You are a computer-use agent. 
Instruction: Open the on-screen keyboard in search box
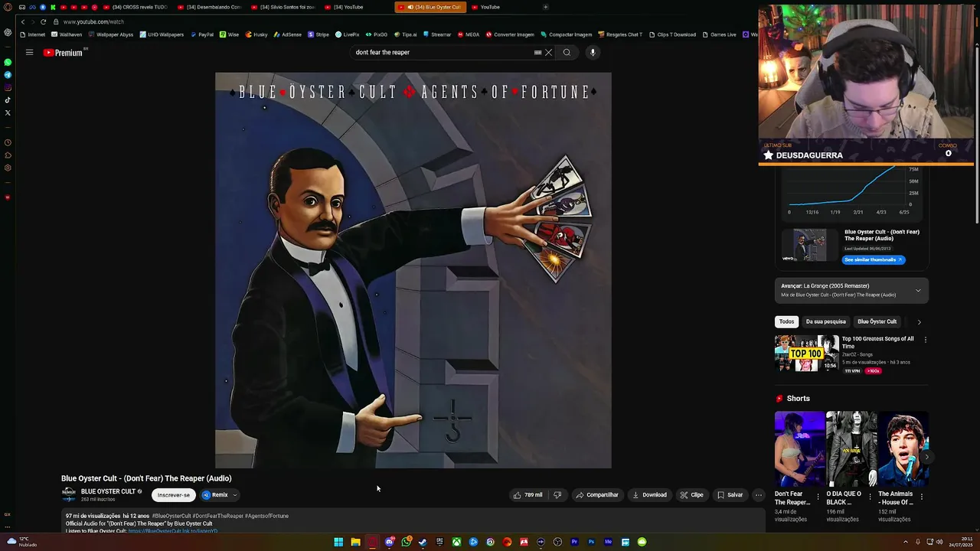click(537, 53)
